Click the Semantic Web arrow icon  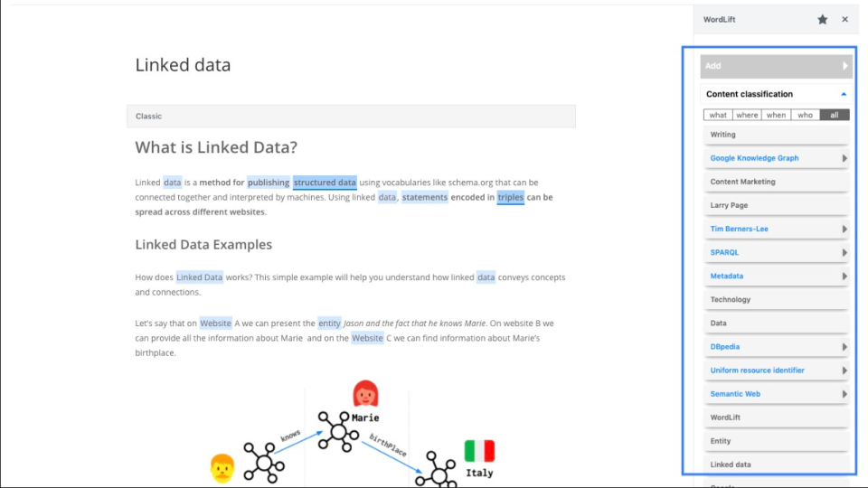tap(844, 394)
